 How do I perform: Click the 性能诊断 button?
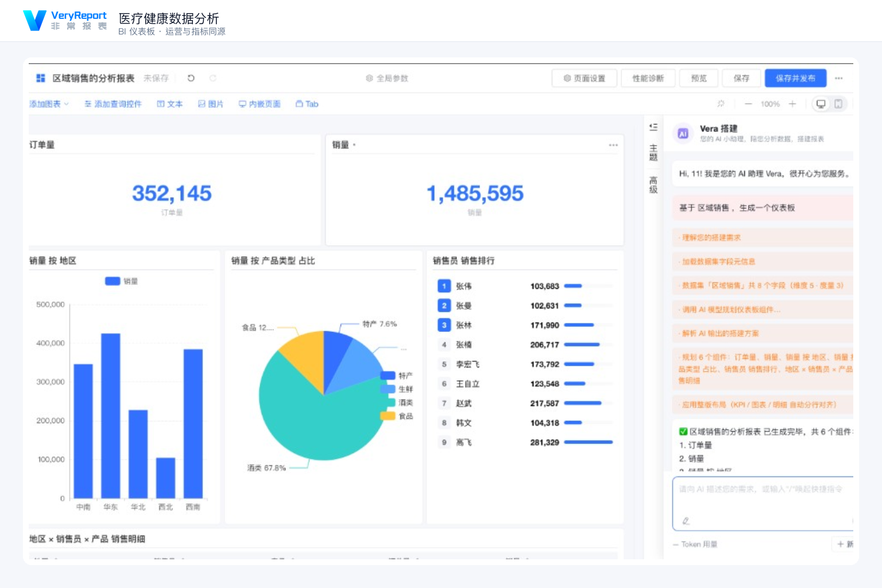coord(648,78)
